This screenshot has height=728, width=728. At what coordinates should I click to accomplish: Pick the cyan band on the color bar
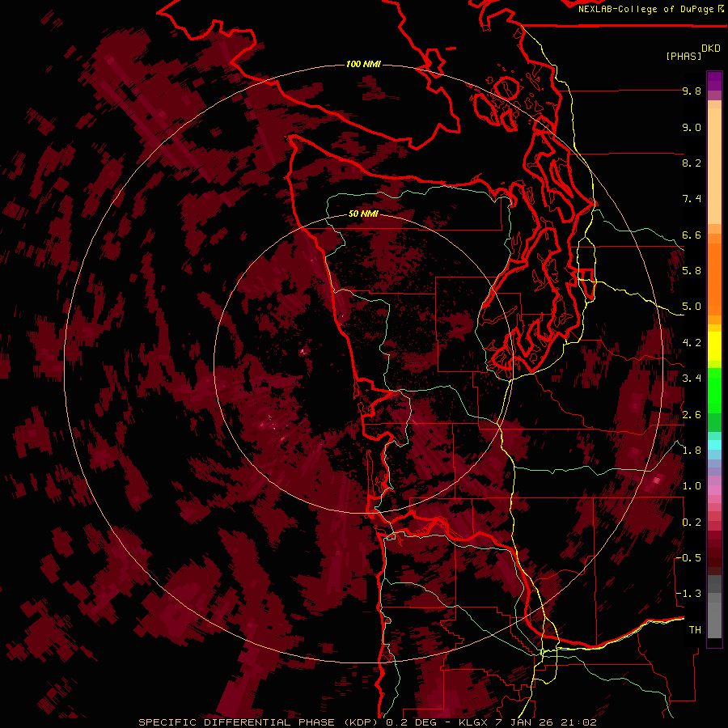pos(714,444)
